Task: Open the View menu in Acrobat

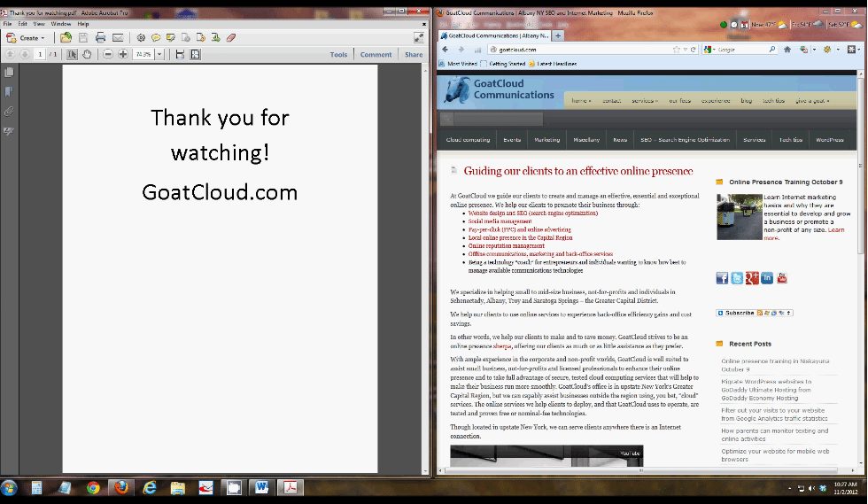Action: (39, 24)
